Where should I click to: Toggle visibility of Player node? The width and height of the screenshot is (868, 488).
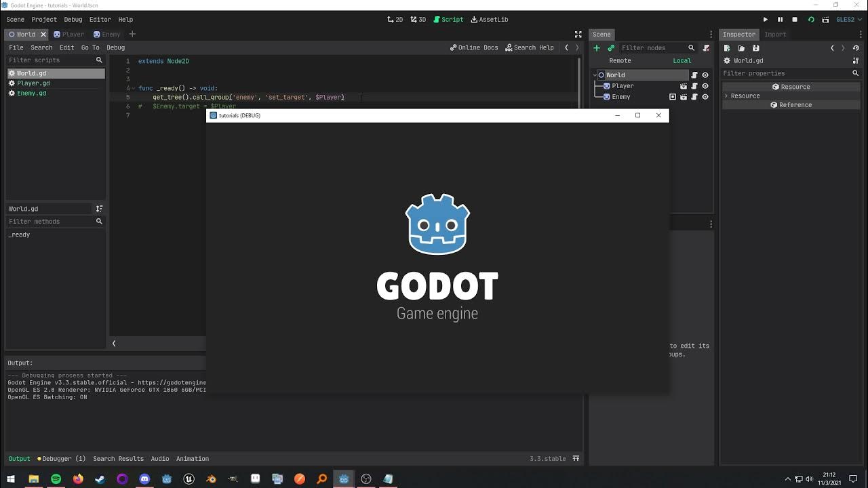coord(705,86)
